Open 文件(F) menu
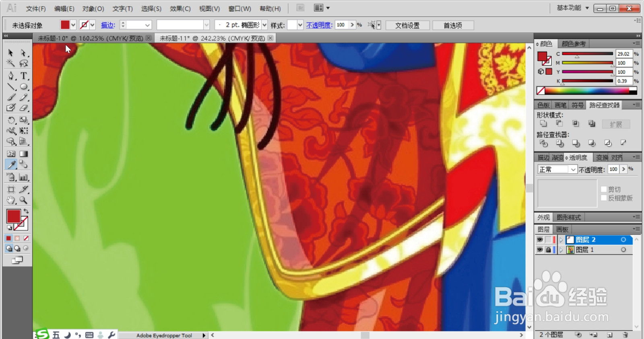 coord(36,8)
